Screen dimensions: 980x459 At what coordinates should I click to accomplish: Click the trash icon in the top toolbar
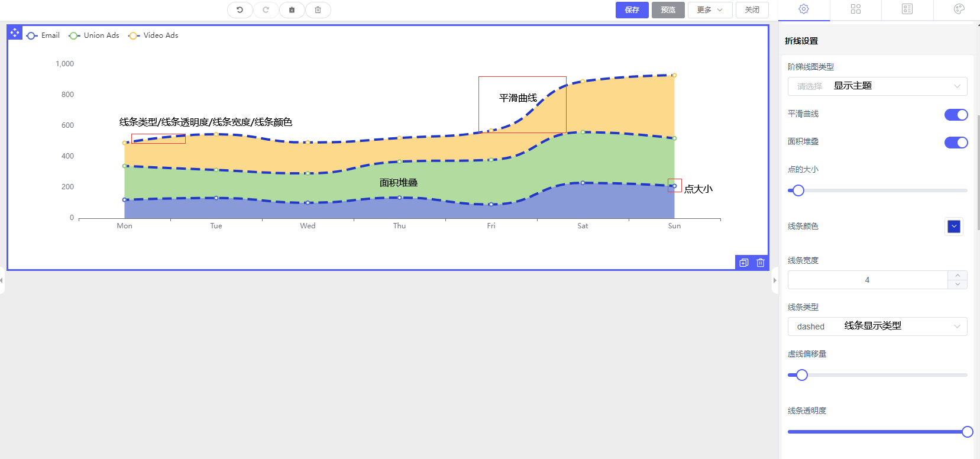(318, 10)
